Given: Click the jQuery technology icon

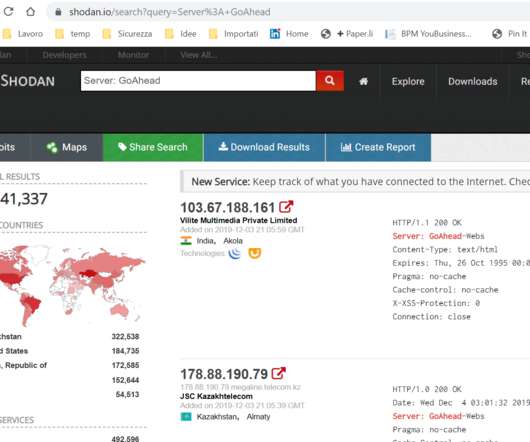Looking at the screenshot, I should click(235, 253).
